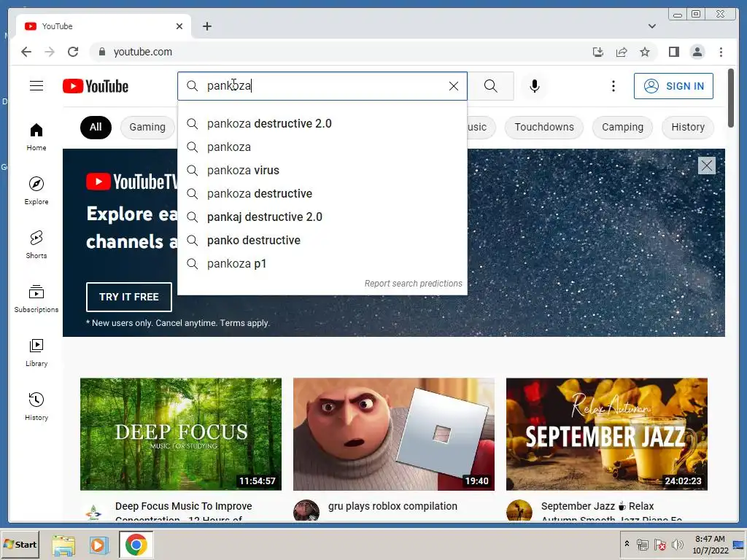747x560 pixels.
Task: Click gru plays roblox compilation title
Action: (x=392, y=506)
